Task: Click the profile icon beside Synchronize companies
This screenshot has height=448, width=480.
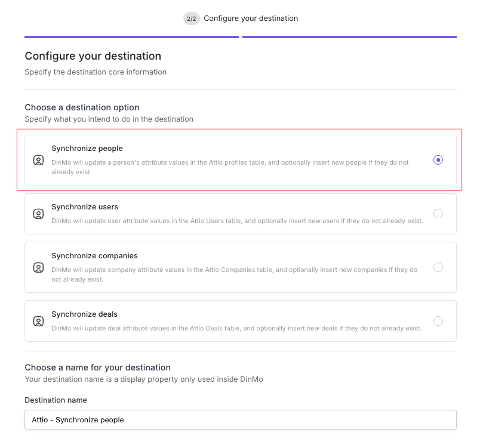Action: click(x=38, y=267)
